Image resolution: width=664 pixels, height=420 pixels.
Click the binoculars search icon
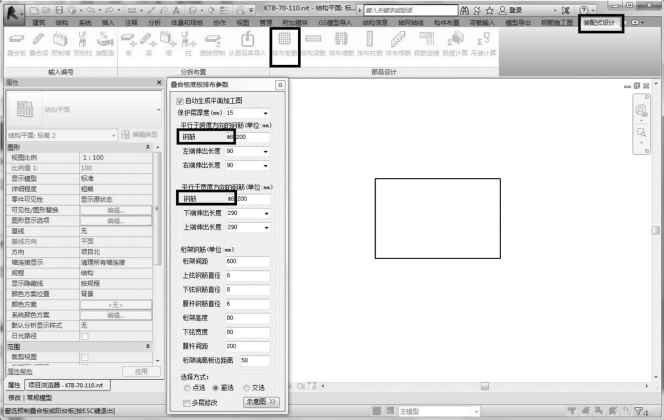point(465,10)
